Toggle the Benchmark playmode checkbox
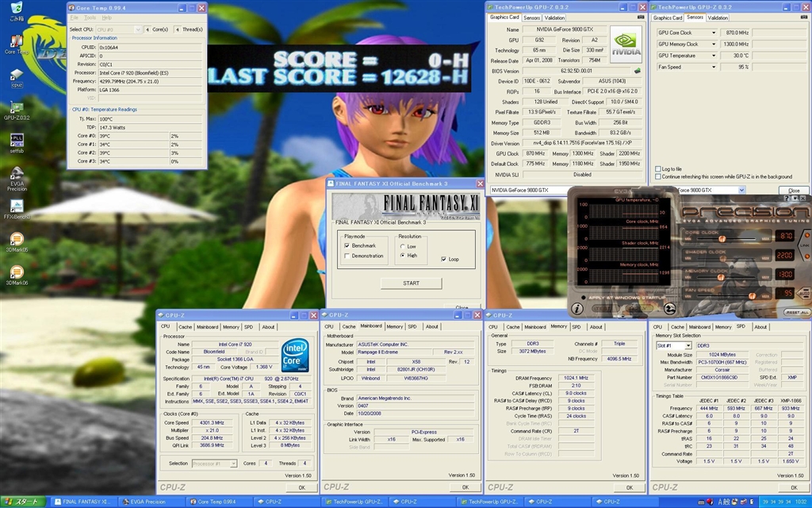812x508 pixels. pyautogui.click(x=347, y=246)
